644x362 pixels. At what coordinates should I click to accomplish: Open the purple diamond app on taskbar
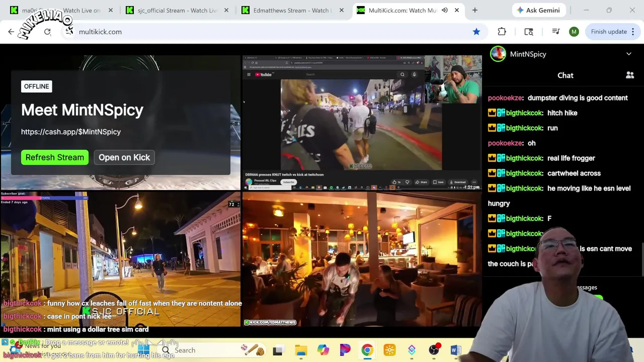[x=412, y=350]
